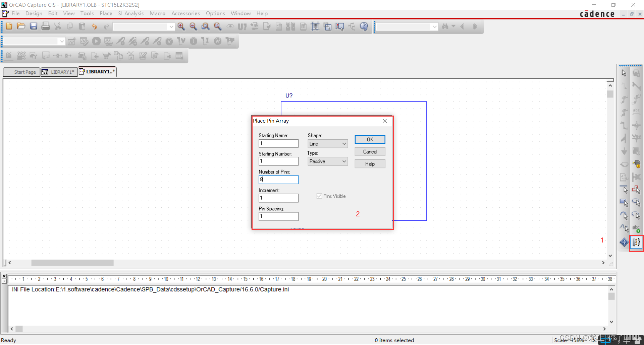Click the Find binoculars icon
Viewport: 644px width, 345px height.
(445, 26)
